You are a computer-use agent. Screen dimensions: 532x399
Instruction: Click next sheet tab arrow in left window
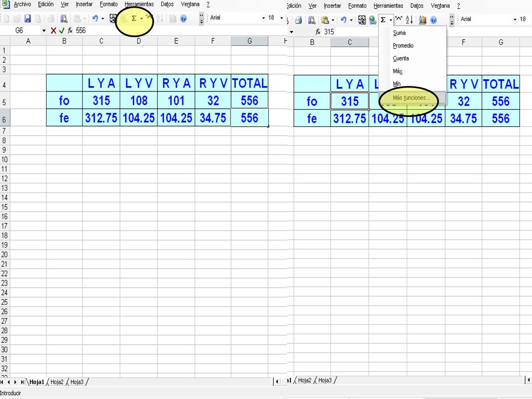[x=16, y=382]
